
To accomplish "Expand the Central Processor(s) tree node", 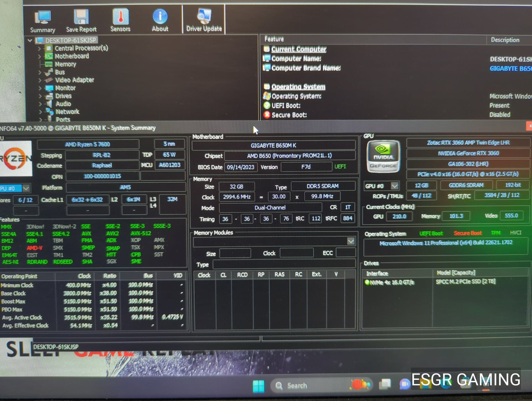I will point(39,49).
